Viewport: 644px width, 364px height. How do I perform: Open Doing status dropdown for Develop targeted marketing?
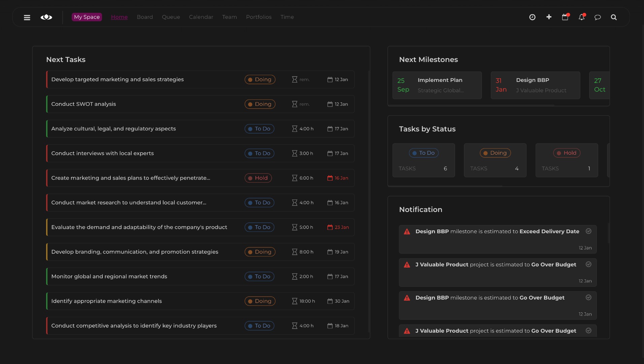260,80
